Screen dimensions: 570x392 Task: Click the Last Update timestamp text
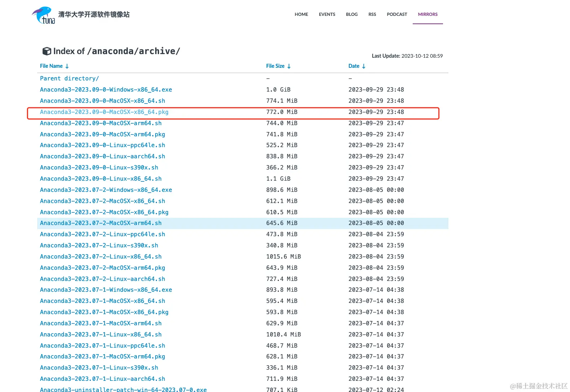(407, 56)
